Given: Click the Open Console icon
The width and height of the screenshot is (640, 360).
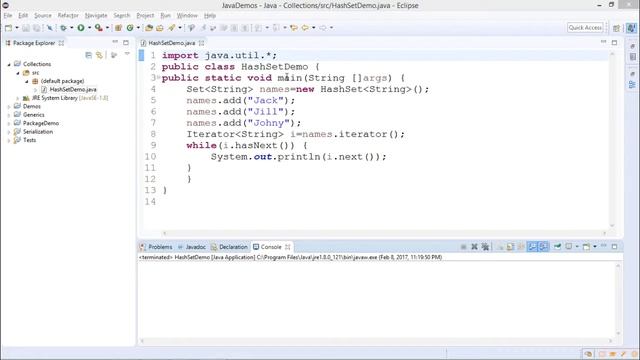Looking at the screenshot, I should [586, 247].
